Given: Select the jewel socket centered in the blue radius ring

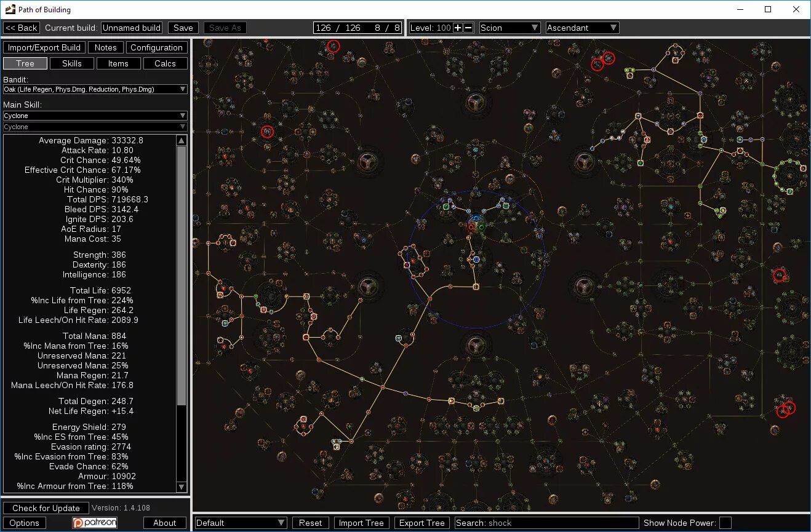Looking at the screenshot, I should pyautogui.click(x=476, y=259).
